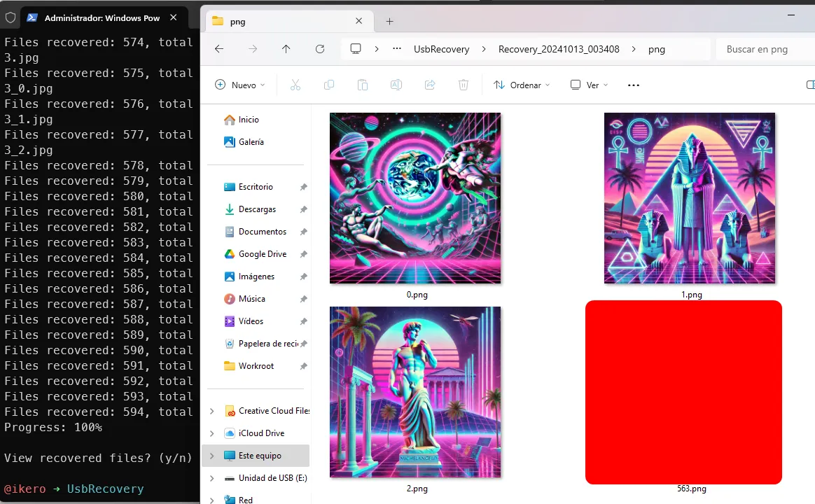The image size is (815, 504).
Task: Open the Nuevo dropdown menu
Action: coord(239,85)
